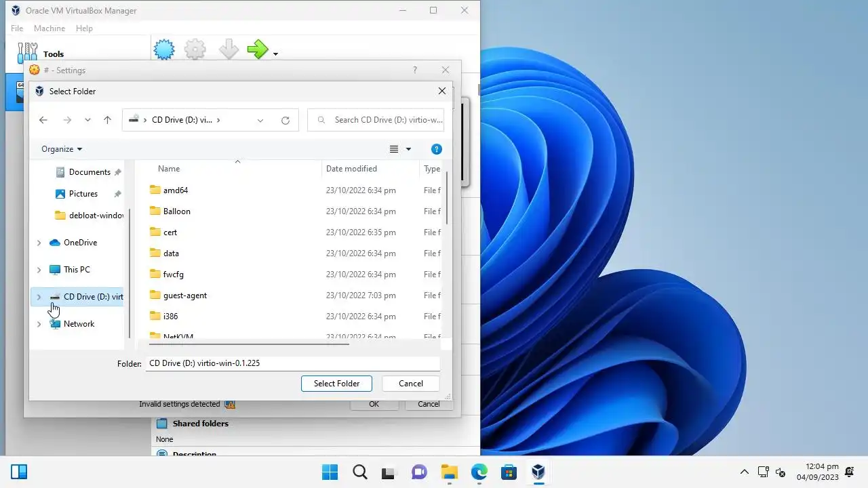Open the Recent locations chevron in Select Folder

coord(87,120)
